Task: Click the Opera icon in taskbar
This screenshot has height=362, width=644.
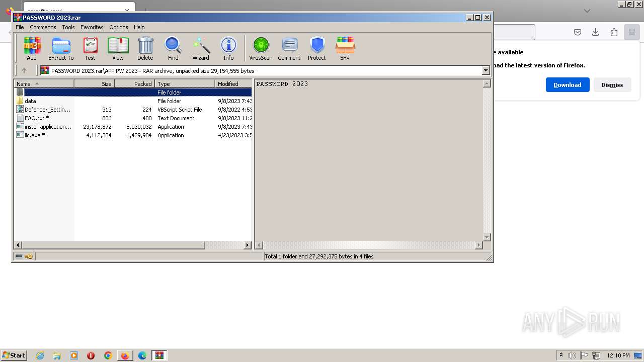Action: (x=91, y=355)
